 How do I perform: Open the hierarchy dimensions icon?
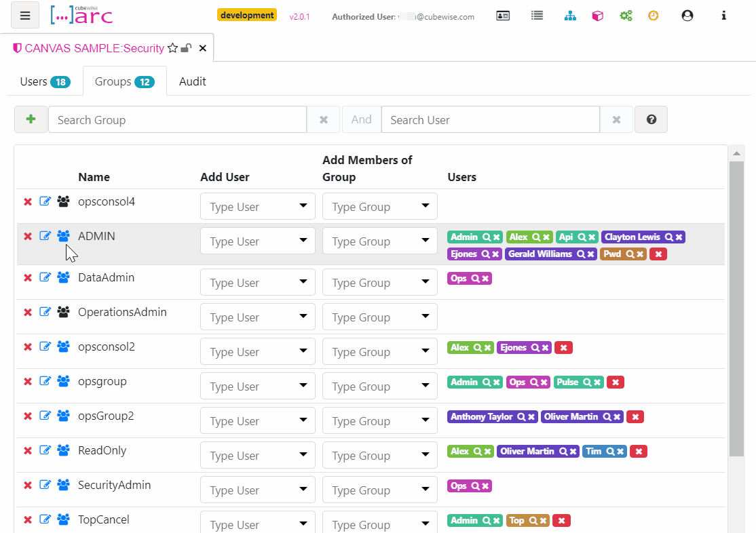coord(570,16)
